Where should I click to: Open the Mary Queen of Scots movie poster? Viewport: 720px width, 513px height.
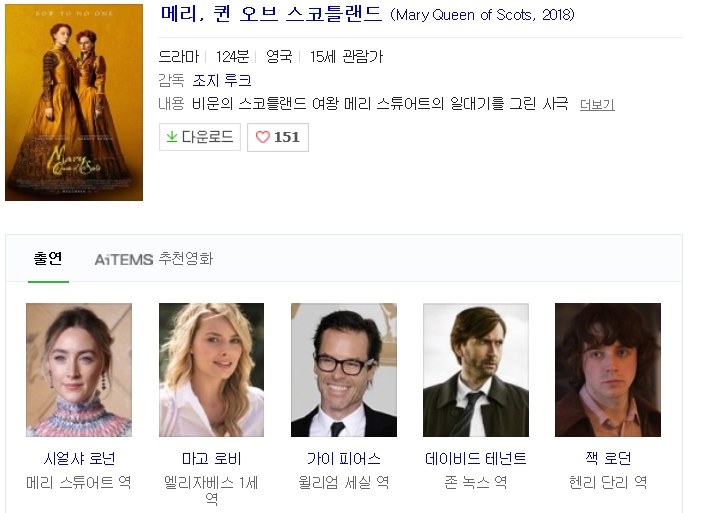tap(74, 102)
